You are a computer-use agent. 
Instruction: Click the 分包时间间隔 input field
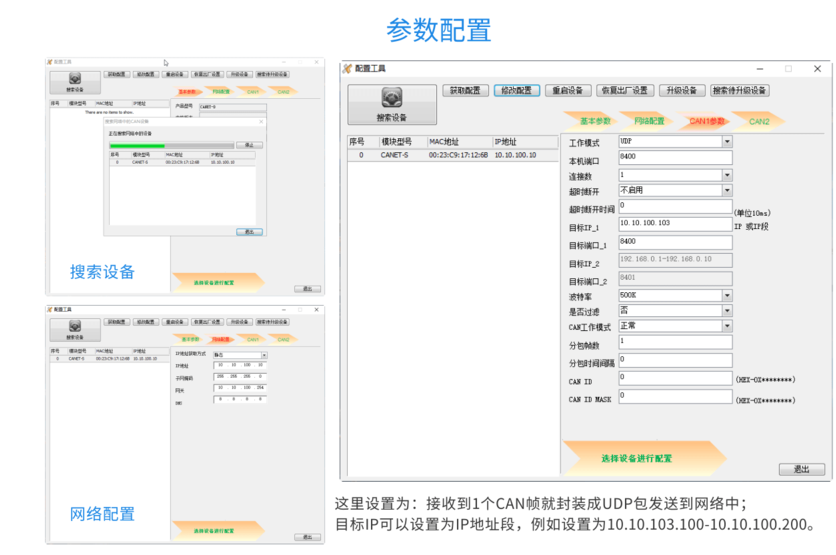[675, 360]
